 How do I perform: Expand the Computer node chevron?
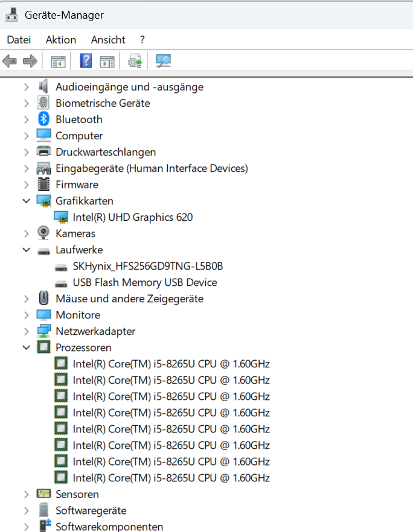[27, 136]
